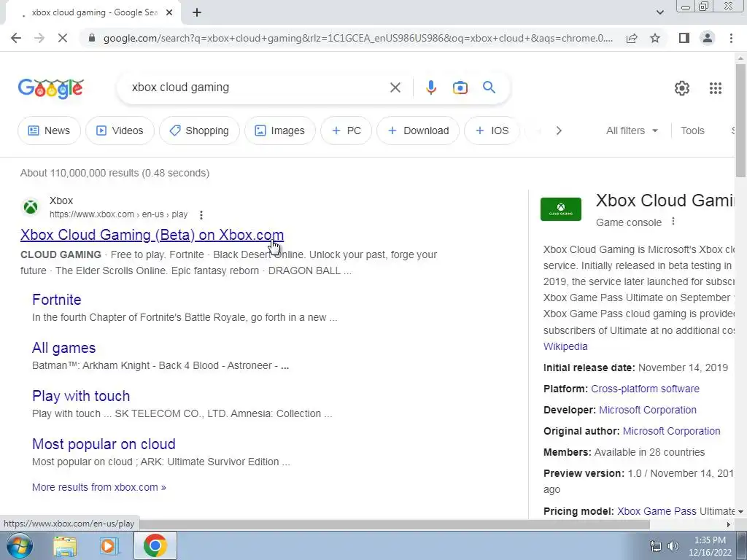The image size is (747, 560).
Task: Click the Xbox Cloud Gaming panel thumbnail
Action: [x=561, y=209]
